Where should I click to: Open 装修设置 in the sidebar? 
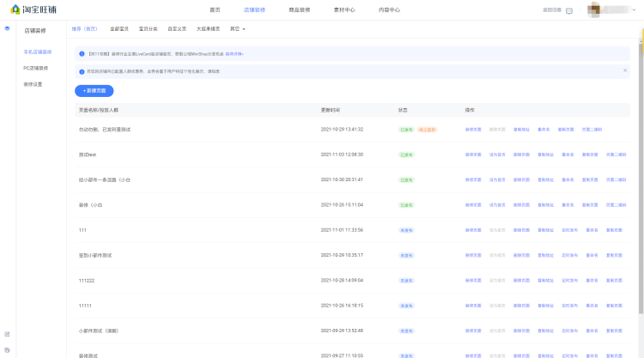[x=33, y=84]
